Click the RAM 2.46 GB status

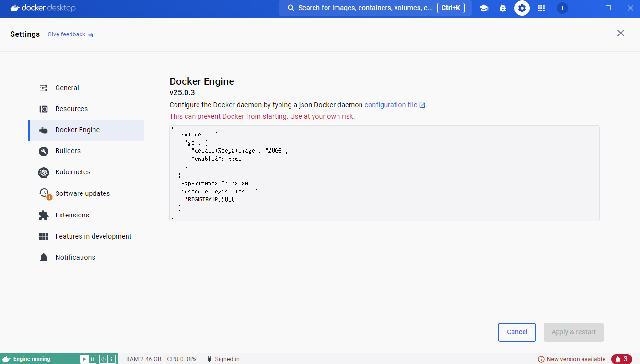point(143,359)
